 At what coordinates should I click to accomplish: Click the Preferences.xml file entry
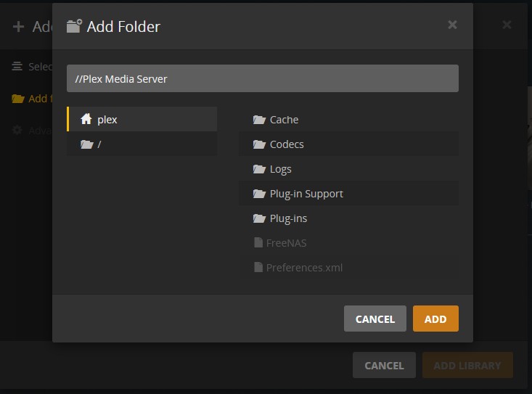point(349,268)
